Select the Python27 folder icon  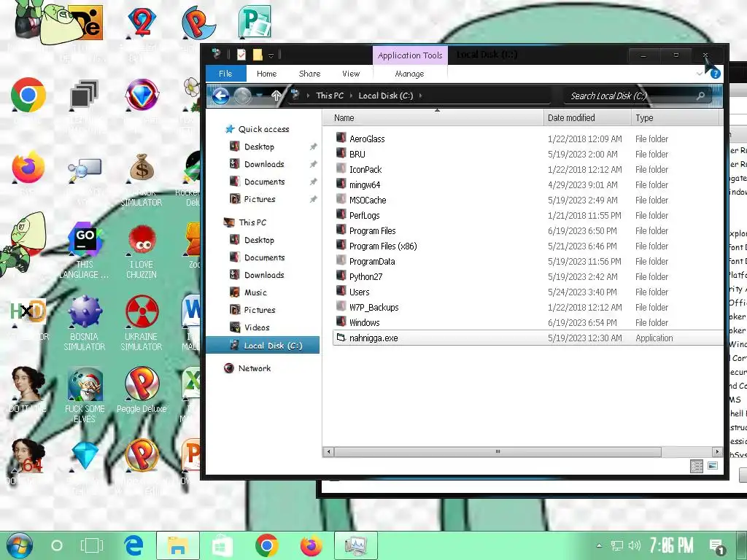(x=341, y=276)
